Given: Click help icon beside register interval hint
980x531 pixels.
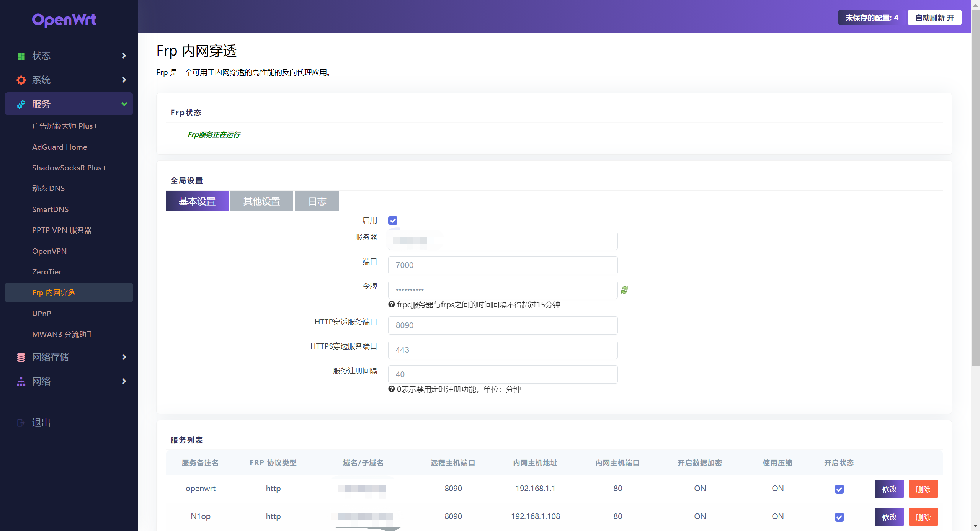Looking at the screenshot, I should point(391,389).
